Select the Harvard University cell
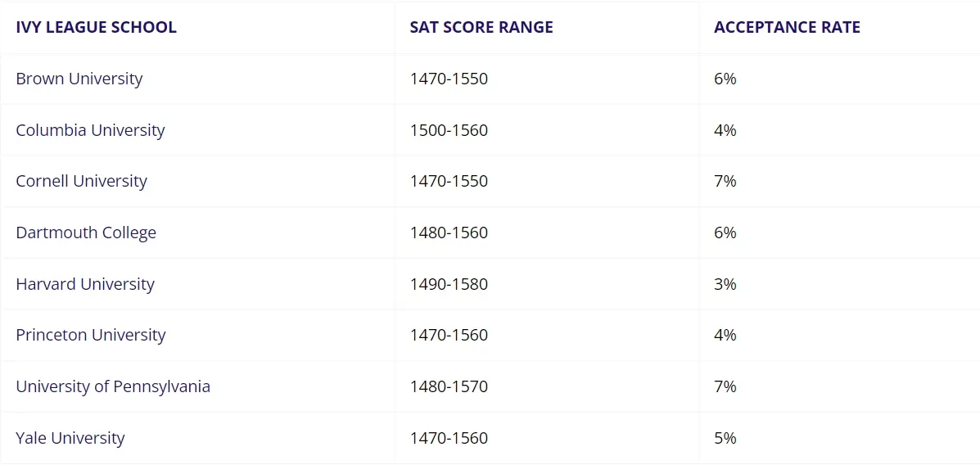This screenshot has width=980, height=465. click(x=85, y=284)
